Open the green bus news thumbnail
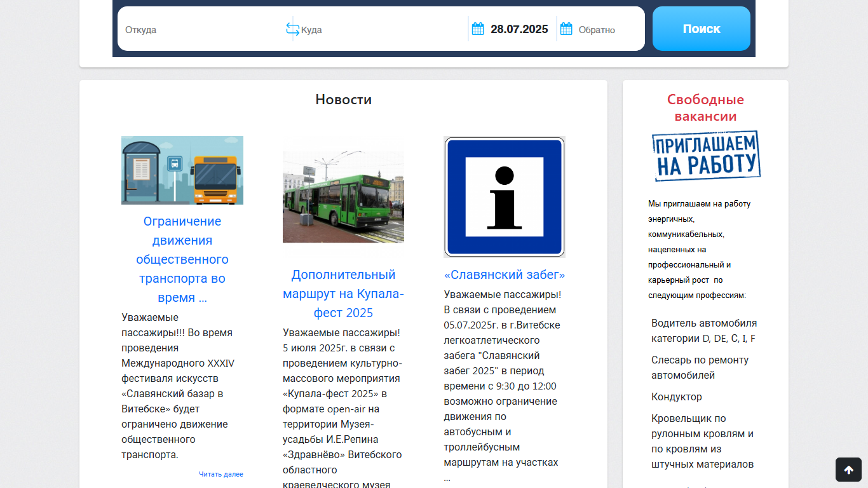 point(343,197)
